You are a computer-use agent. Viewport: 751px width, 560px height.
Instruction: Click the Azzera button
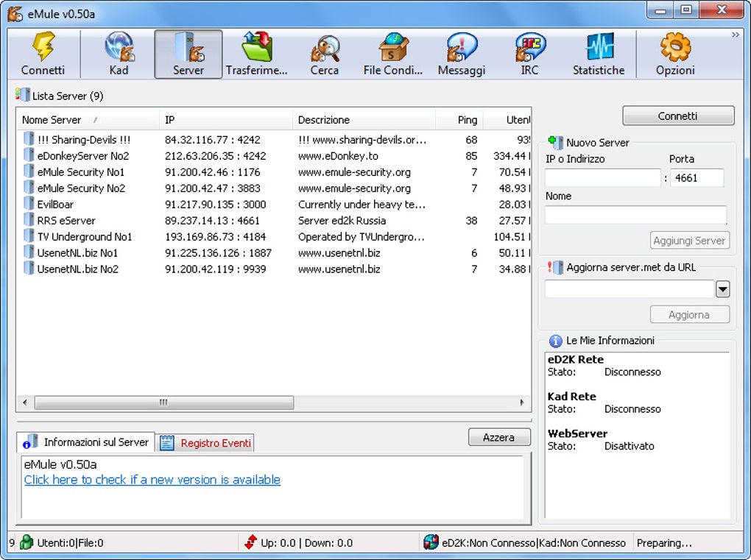coord(499,437)
